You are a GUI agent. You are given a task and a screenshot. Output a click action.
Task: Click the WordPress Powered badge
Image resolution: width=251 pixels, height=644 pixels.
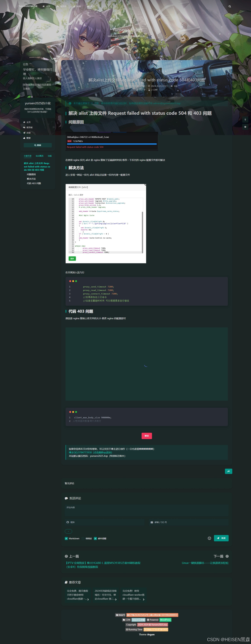coord(165,620)
